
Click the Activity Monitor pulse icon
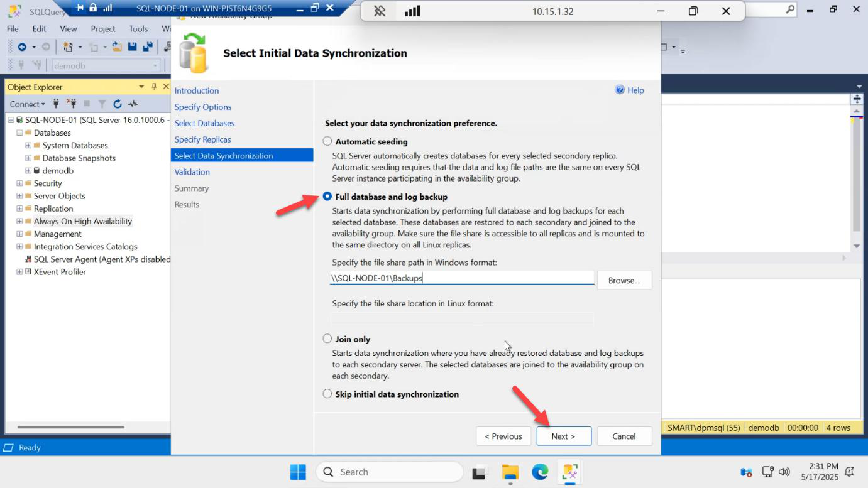tap(133, 104)
